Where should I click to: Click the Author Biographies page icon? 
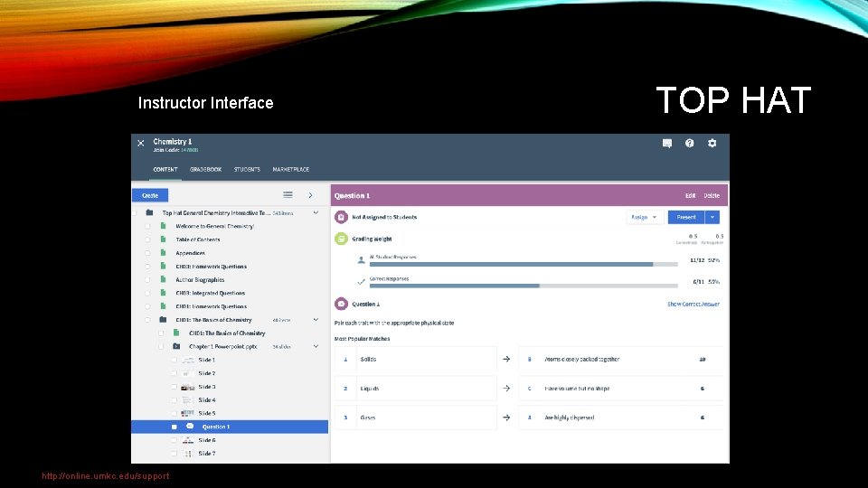tap(164, 279)
